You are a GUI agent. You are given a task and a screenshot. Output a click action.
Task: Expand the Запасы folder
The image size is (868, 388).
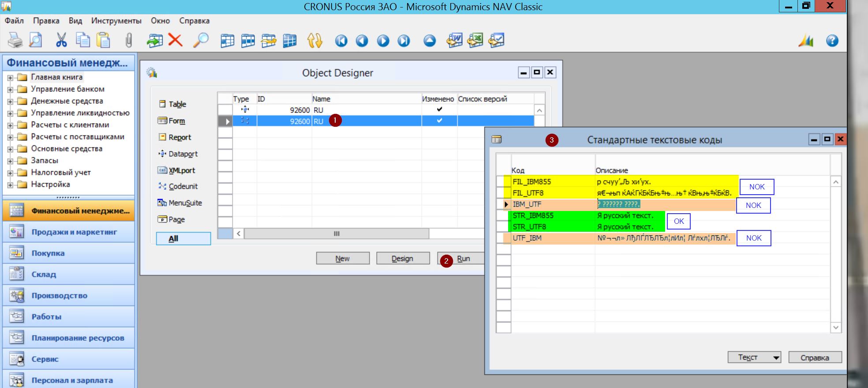point(10,161)
